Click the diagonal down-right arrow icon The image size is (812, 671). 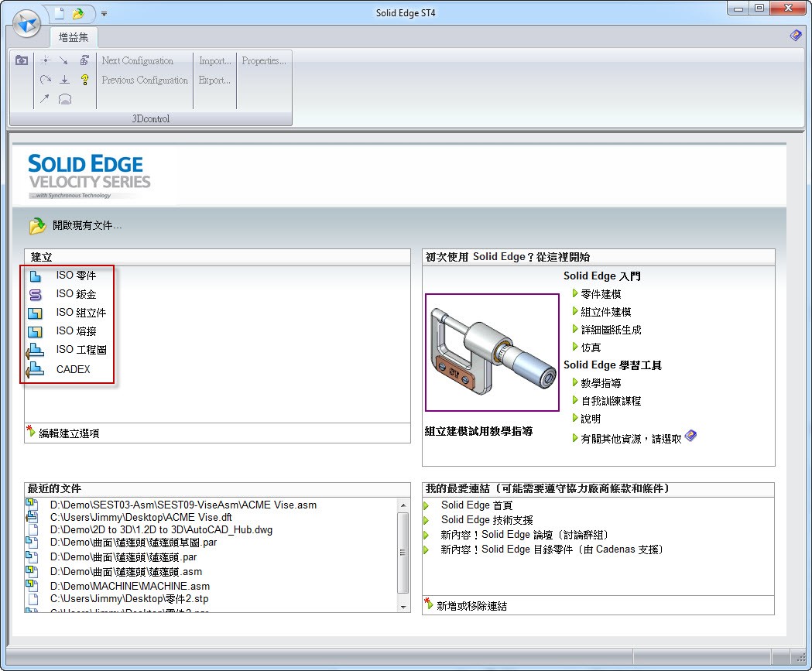(63, 60)
